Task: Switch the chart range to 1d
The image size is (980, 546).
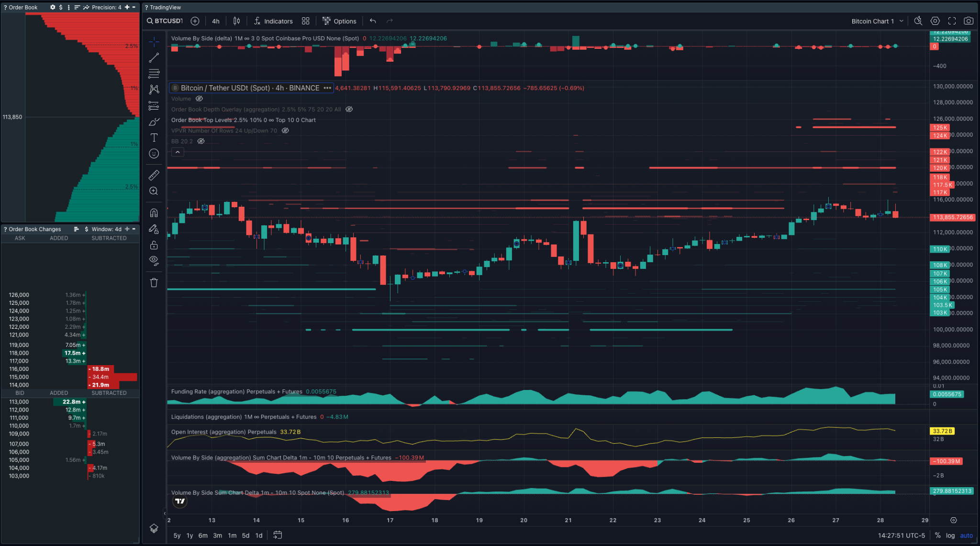Action: pos(259,535)
